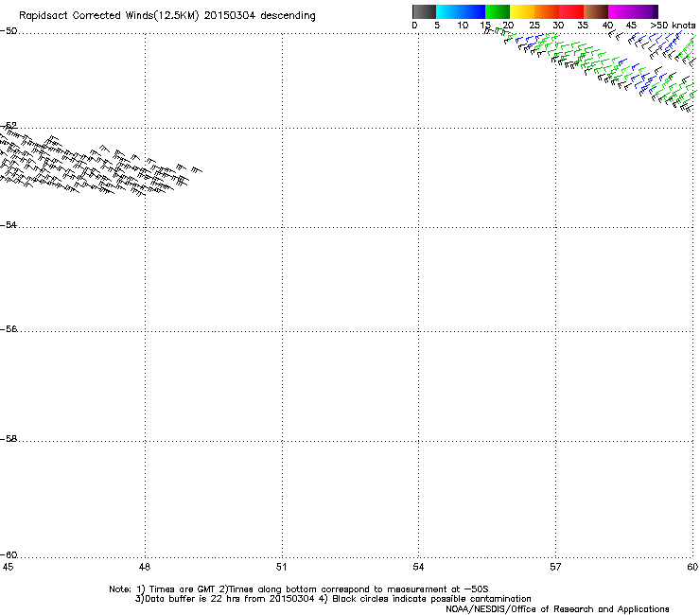Select the yellow 20-25 knots color segment
This screenshot has width=700, height=615.
pos(522,11)
